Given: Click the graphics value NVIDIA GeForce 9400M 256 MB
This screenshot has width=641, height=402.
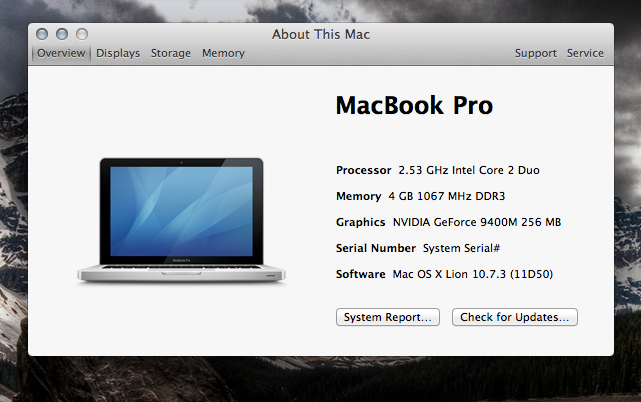Looking at the screenshot, I should click(477, 222).
